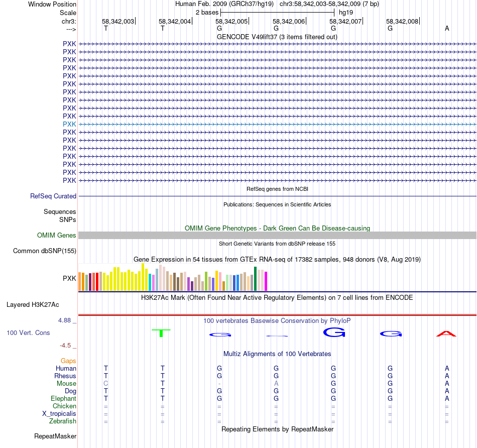Click the gray C in the Mouse row
477x448 pixels.
click(106, 384)
